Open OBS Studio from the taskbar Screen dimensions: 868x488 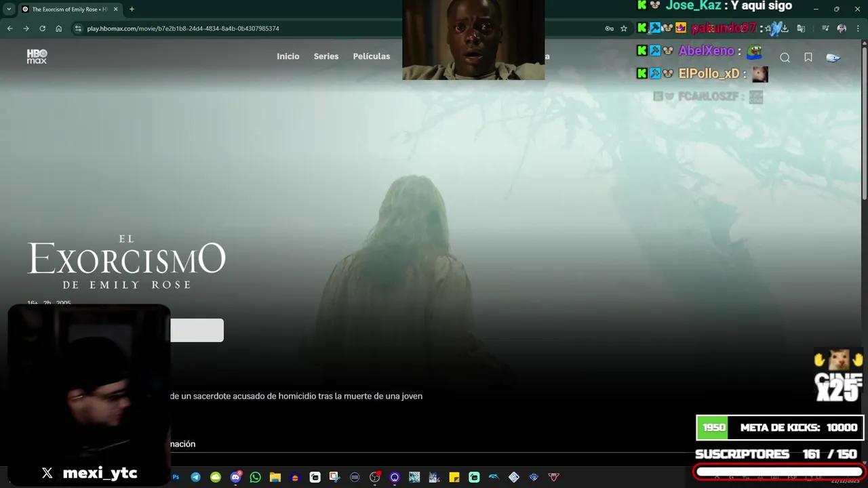click(374, 477)
